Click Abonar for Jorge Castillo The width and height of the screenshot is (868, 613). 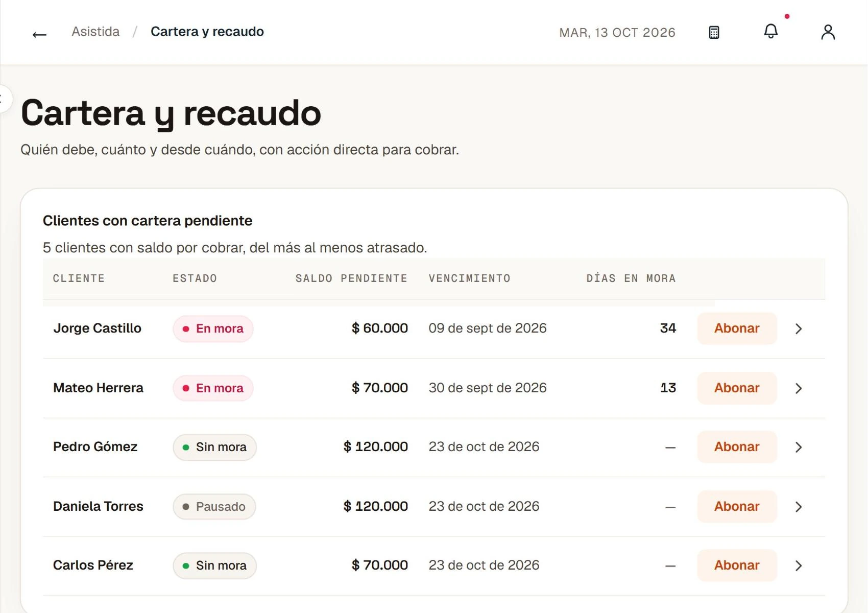click(x=737, y=328)
